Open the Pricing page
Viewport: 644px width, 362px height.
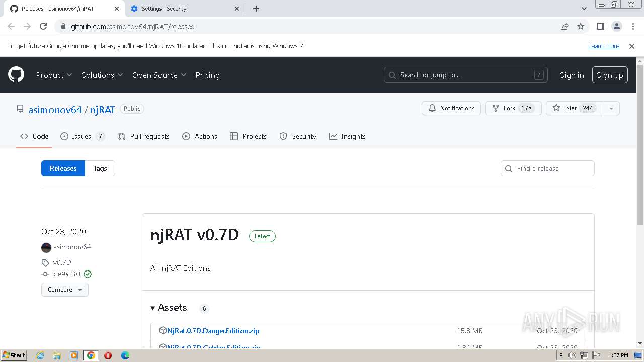coord(207,75)
